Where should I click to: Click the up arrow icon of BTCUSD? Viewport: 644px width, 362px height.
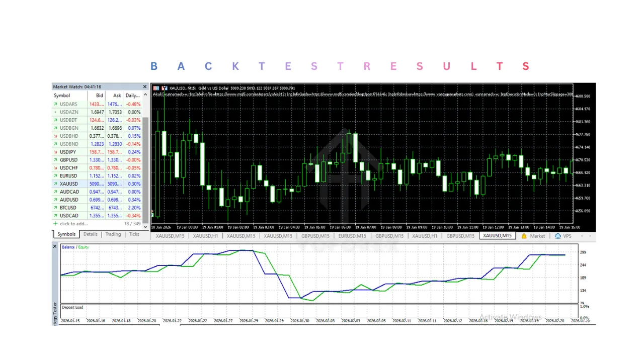pos(55,208)
